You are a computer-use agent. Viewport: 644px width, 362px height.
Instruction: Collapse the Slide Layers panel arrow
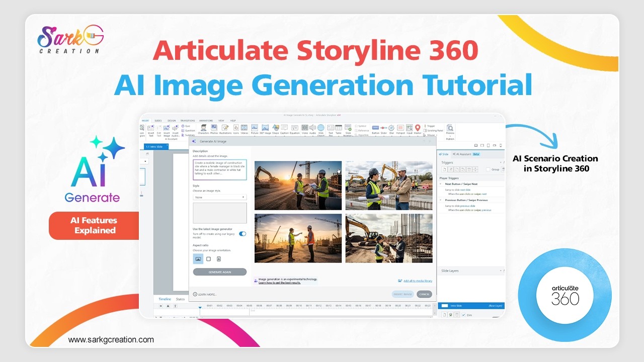[501, 270]
